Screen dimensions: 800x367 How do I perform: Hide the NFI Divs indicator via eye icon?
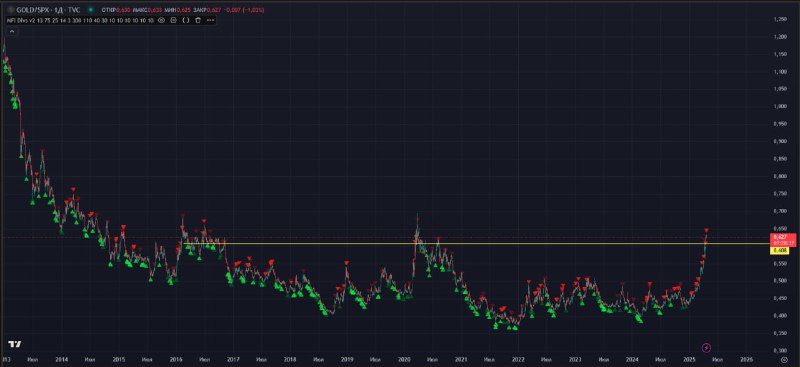161,20
